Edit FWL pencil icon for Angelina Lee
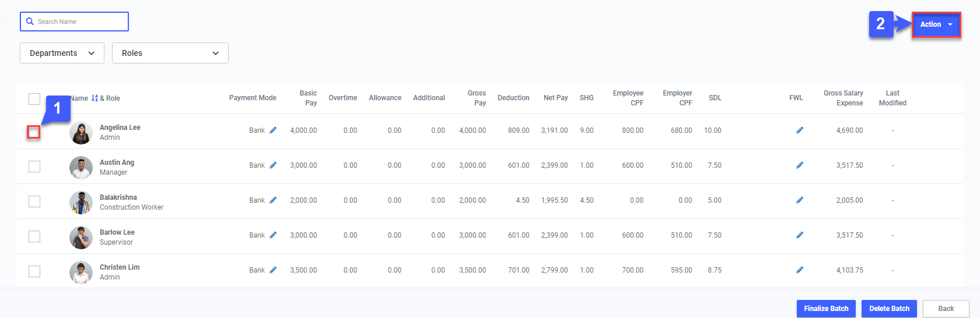This screenshot has width=980, height=318. tap(799, 130)
